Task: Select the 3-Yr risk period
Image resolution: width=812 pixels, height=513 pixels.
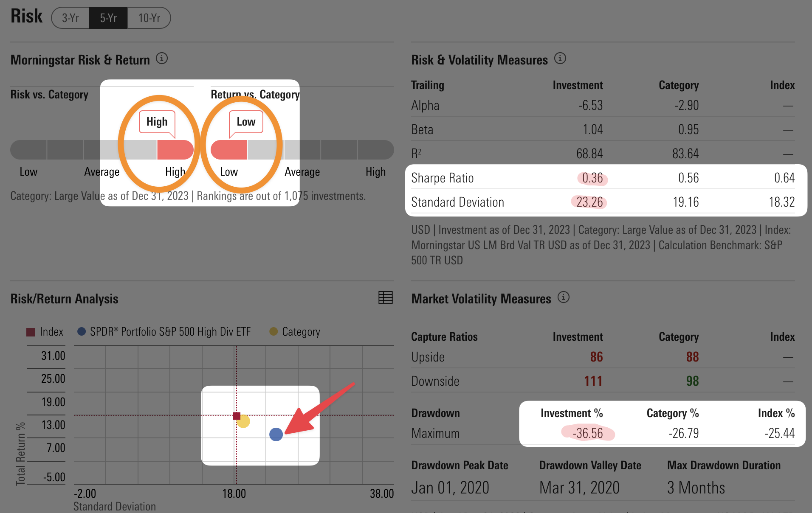Action: coord(70,18)
